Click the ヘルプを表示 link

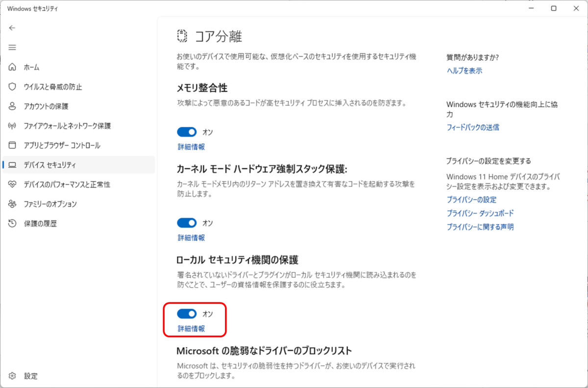coord(464,71)
